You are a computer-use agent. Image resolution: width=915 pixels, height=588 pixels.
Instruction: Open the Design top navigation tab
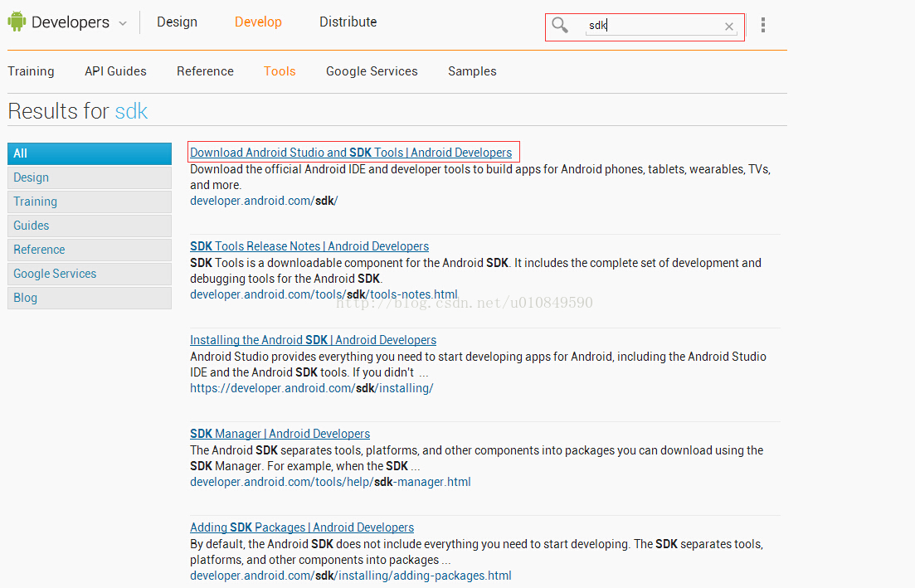click(177, 22)
